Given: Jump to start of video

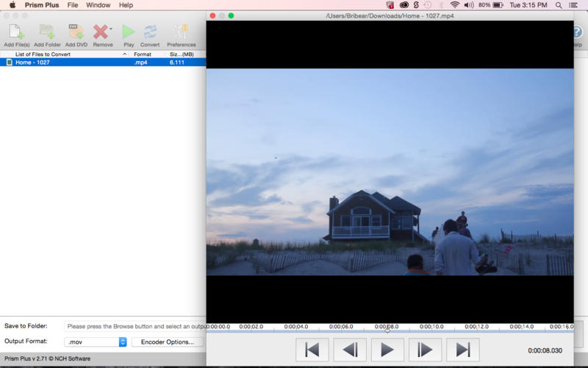Looking at the screenshot, I should coord(312,350).
